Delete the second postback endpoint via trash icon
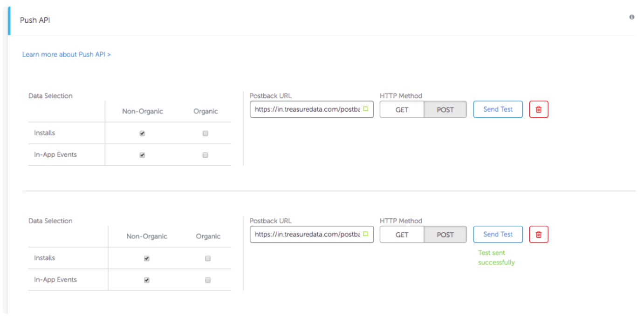This screenshot has height=323, width=644. [x=539, y=235]
